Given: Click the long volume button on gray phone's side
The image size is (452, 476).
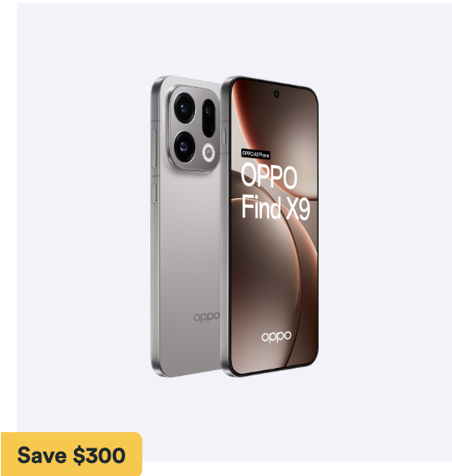Looking at the screenshot, I should click(x=154, y=148).
